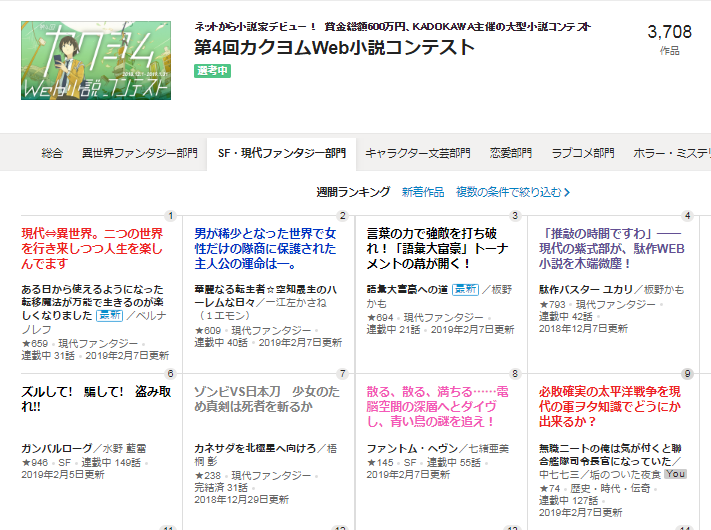Click star rating ★694 on 語彙大富豪への道
Image resolution: width=711 pixels, height=530 pixels.
coord(380,317)
